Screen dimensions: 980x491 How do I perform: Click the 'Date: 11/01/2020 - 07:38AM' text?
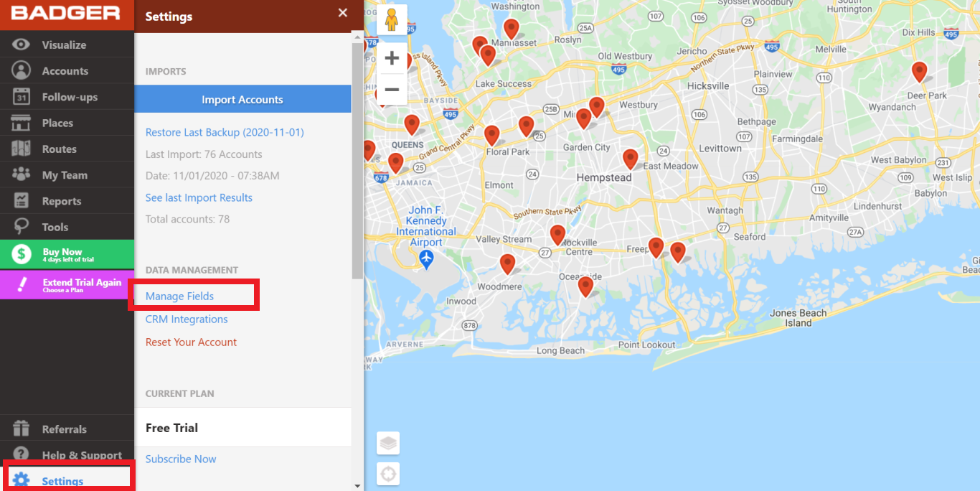[x=212, y=175]
